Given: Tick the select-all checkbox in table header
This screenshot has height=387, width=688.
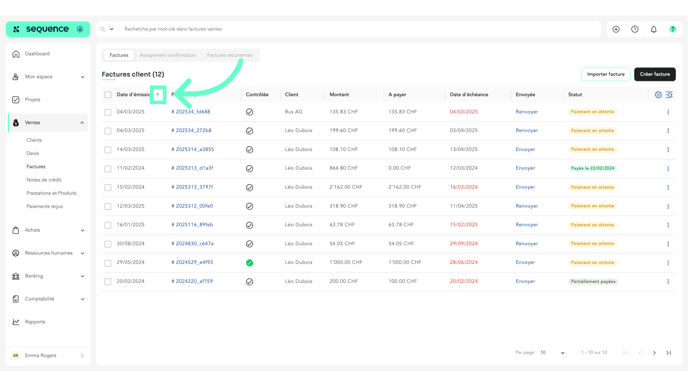Looking at the screenshot, I should [108, 95].
